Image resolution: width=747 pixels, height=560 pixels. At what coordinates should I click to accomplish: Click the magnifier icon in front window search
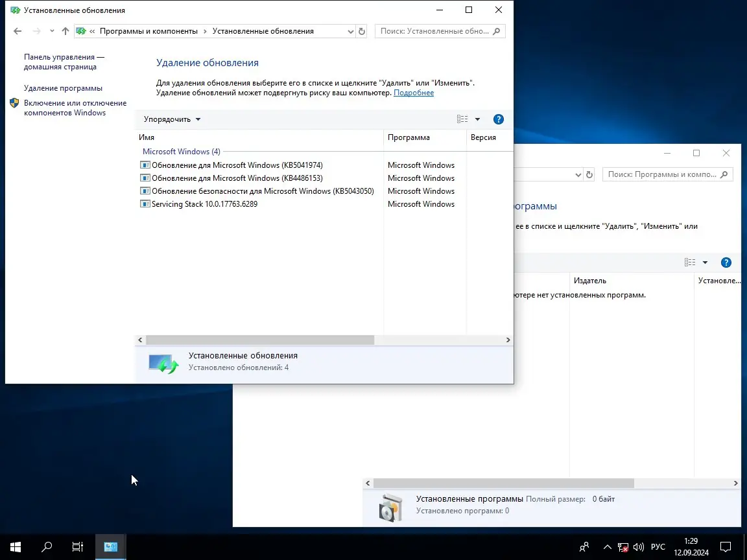click(497, 31)
